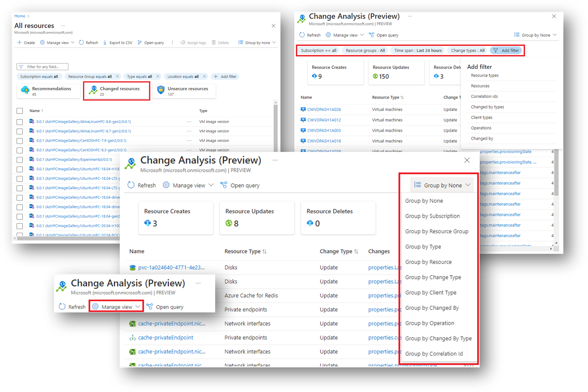Click the Add filter funnel pill
The image size is (588, 392).
pyautogui.click(x=506, y=50)
